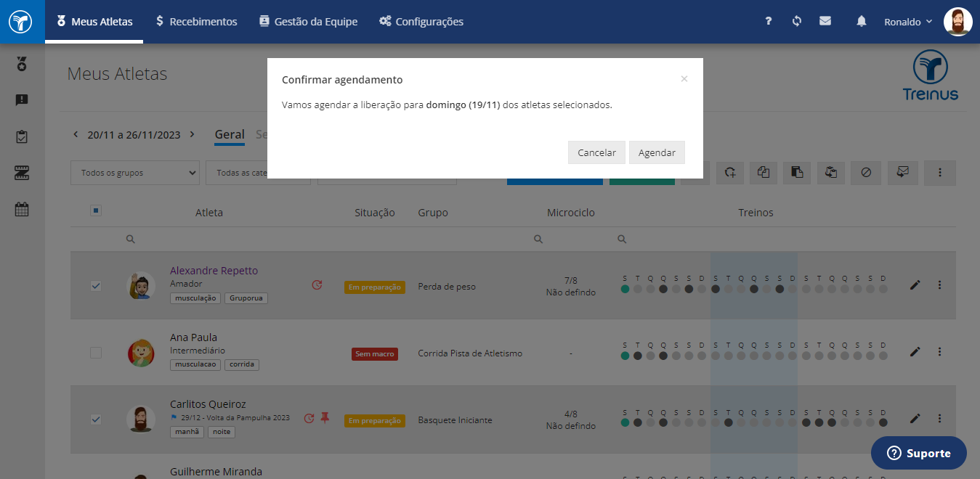The height and width of the screenshot is (479, 980).
Task: Click the copy toolbar icon
Action: click(763, 173)
